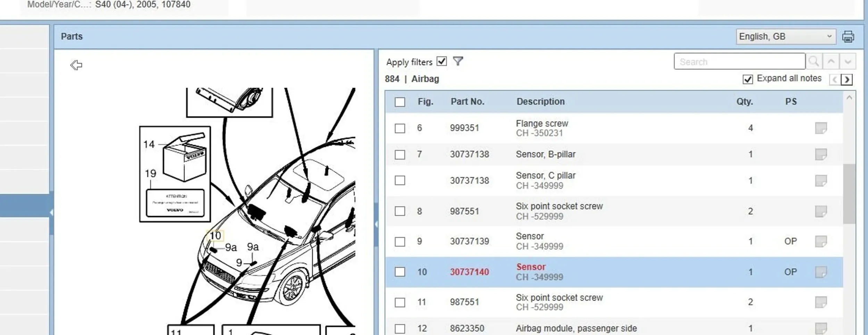Open note icon for Sensor, C pillar row

(821, 181)
